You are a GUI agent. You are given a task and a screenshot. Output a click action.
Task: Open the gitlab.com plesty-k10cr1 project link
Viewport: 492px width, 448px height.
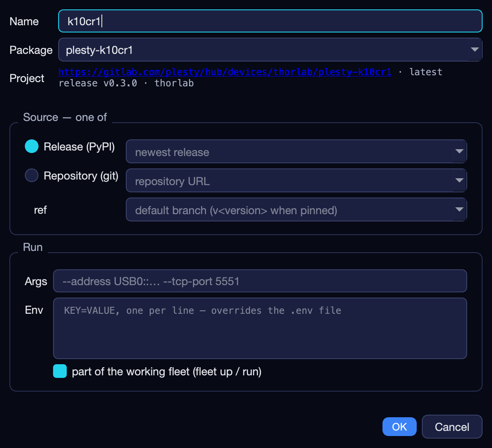(x=225, y=72)
